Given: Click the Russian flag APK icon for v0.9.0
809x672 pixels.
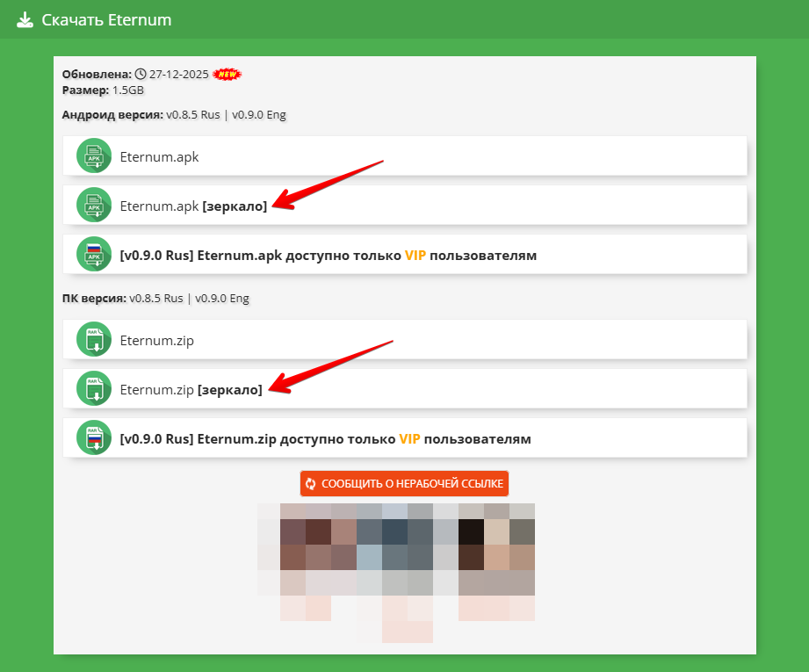Looking at the screenshot, I should [x=94, y=255].
